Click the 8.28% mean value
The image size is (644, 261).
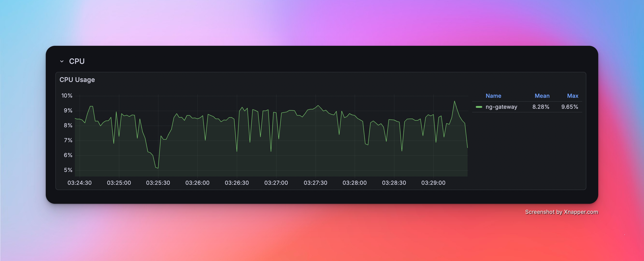(x=541, y=107)
